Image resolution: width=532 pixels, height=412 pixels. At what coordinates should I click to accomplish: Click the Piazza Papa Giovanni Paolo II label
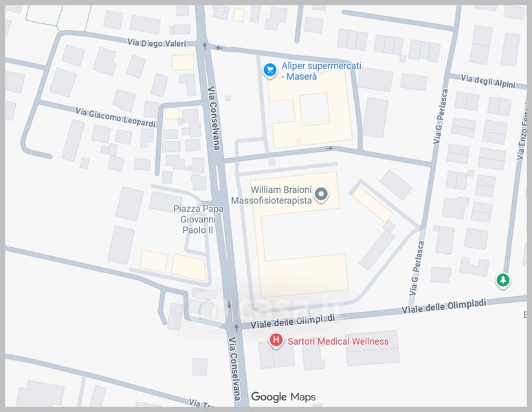pos(198,219)
